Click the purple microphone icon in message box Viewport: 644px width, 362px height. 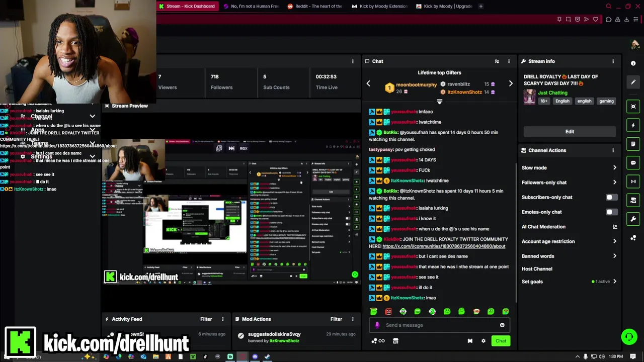pyautogui.click(x=377, y=325)
